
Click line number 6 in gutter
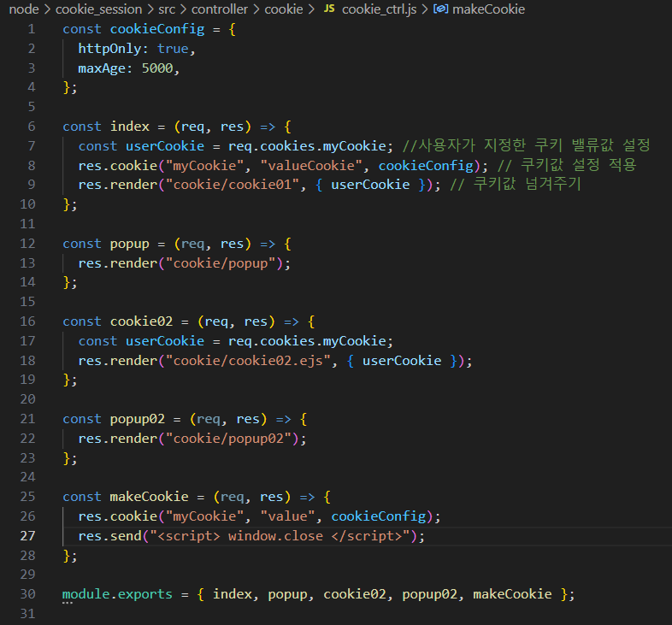click(x=32, y=127)
